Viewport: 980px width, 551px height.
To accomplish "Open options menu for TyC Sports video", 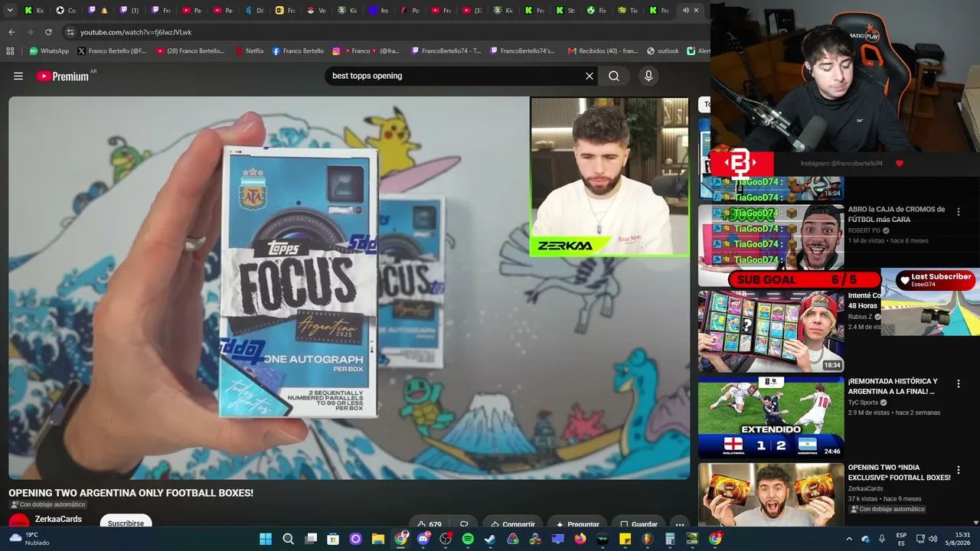I will (958, 384).
